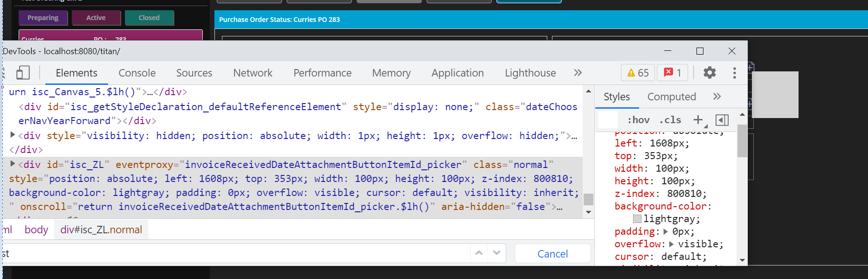This screenshot has width=868, height=279.
Task: Expand the isc_ZL div node
Action: [x=13, y=164]
